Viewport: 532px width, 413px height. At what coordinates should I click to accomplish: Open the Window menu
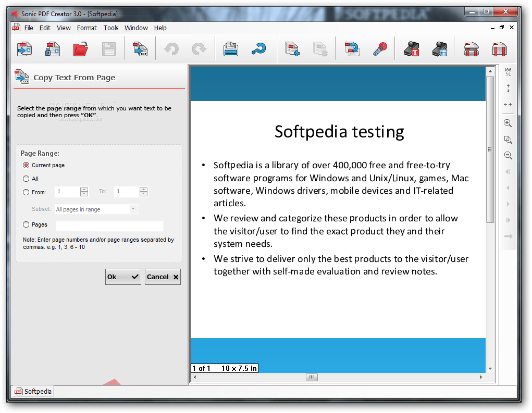[x=136, y=28]
